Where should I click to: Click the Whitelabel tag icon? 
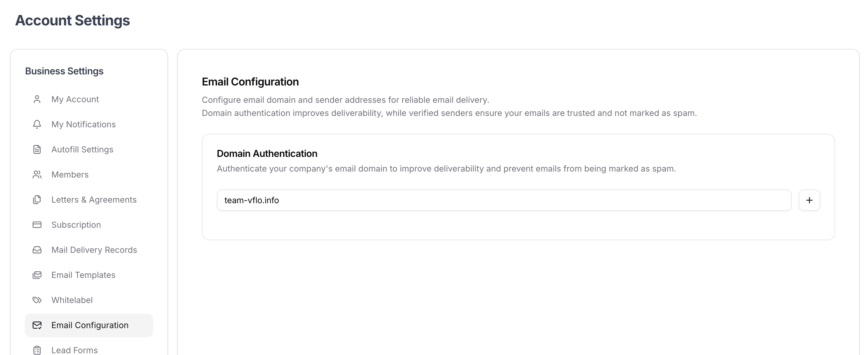(x=37, y=300)
